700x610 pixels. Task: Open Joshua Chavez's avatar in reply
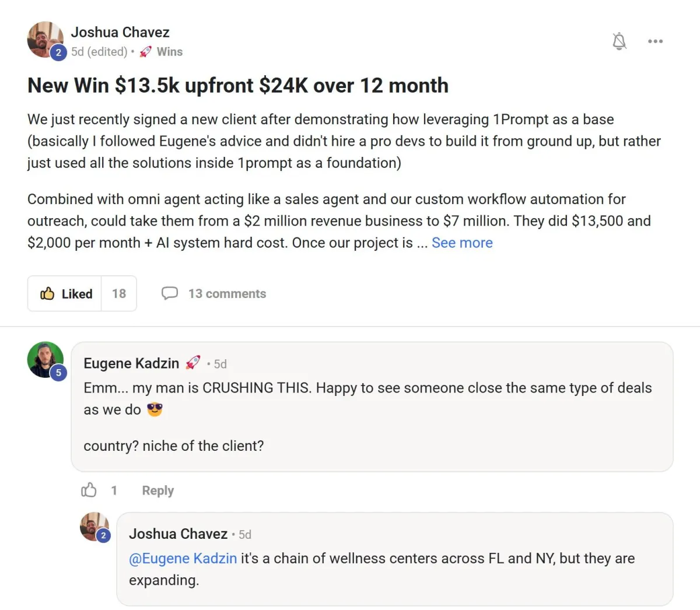tap(94, 527)
